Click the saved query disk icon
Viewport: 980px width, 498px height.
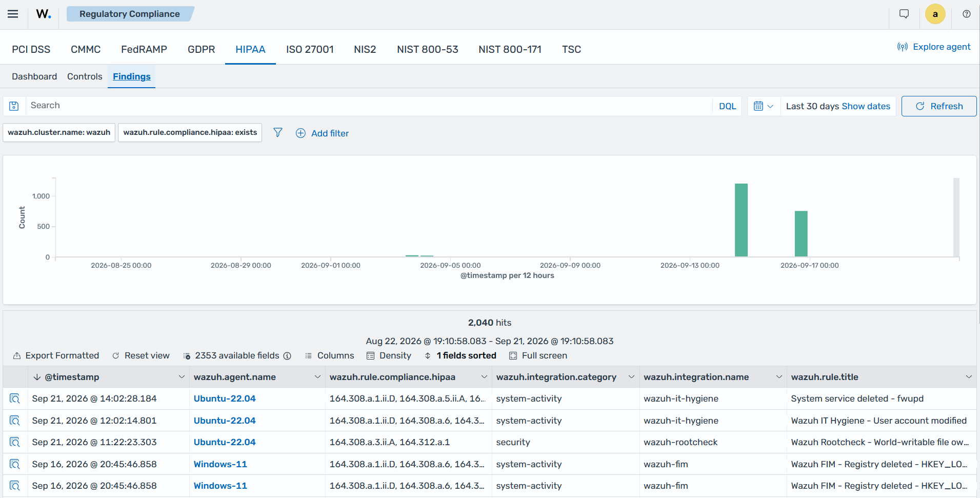(14, 106)
